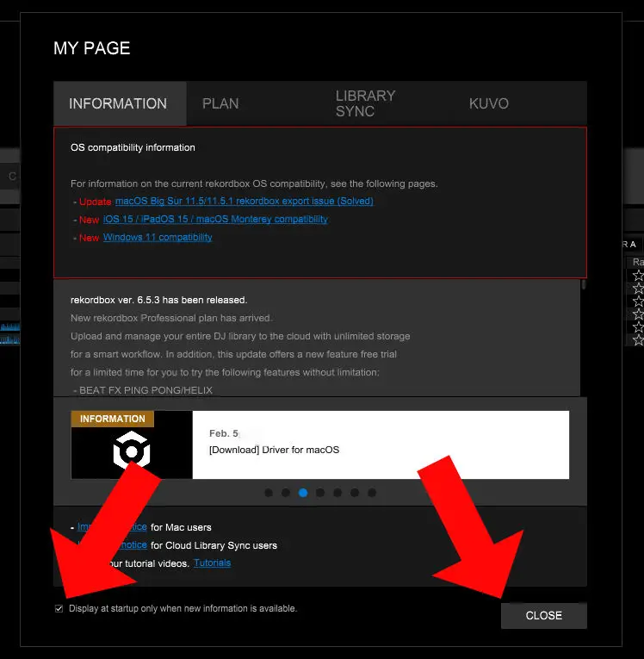Click the news panel scrollbar thumb

[584, 284]
